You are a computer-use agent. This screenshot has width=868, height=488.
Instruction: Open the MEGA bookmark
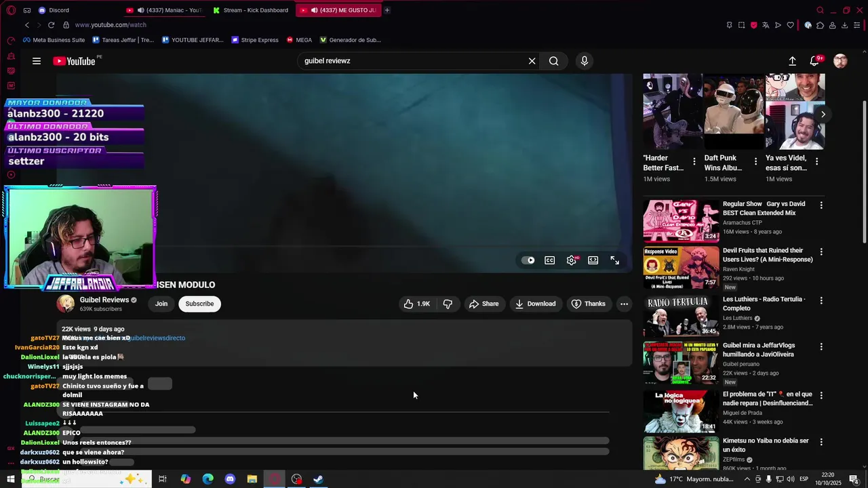coord(299,40)
